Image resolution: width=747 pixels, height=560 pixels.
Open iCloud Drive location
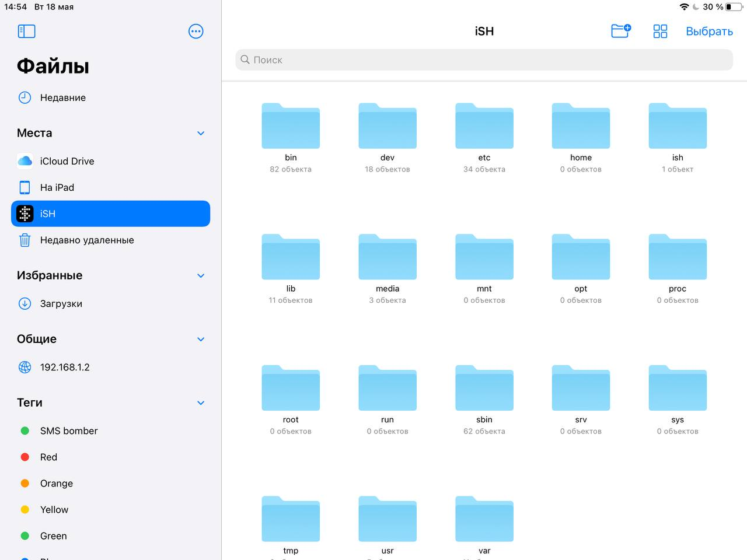click(67, 161)
